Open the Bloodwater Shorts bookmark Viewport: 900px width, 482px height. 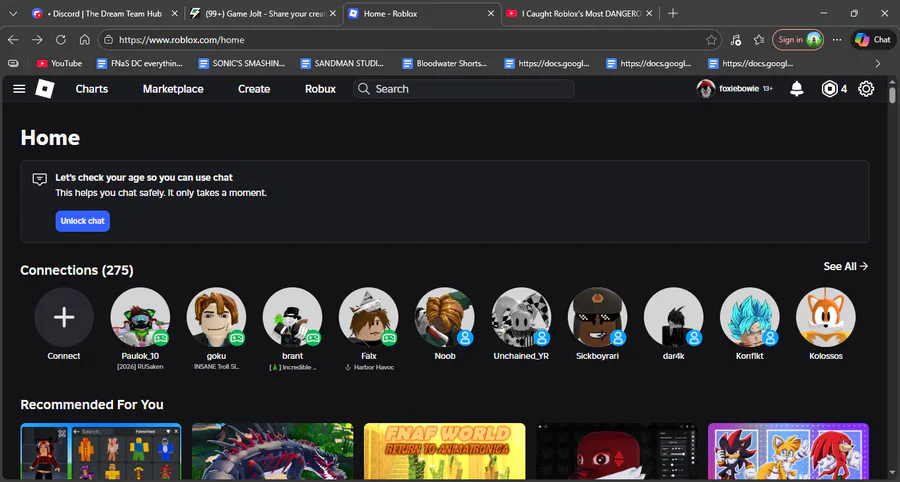click(445, 63)
